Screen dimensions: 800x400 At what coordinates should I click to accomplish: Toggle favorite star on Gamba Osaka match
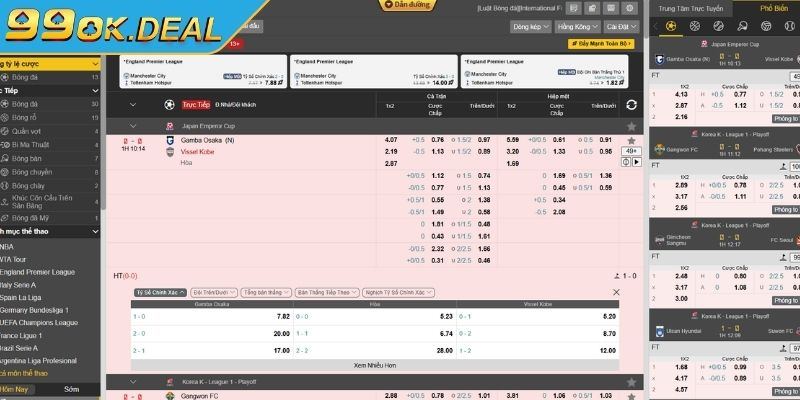coord(631,140)
